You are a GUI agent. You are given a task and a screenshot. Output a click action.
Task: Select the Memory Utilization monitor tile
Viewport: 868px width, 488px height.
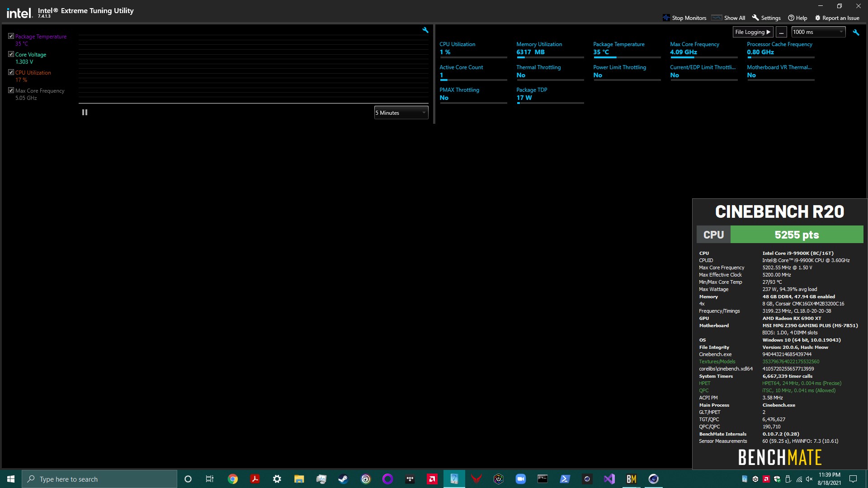pyautogui.click(x=550, y=50)
